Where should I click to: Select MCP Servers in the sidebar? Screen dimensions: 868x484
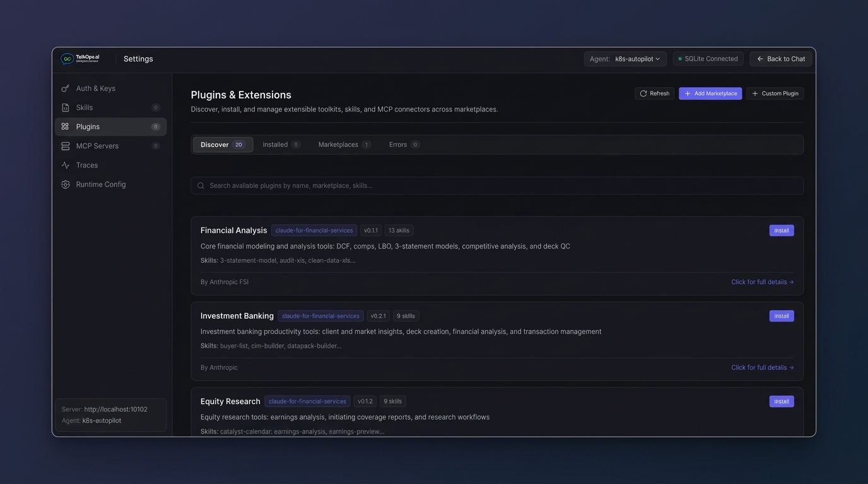click(x=110, y=146)
